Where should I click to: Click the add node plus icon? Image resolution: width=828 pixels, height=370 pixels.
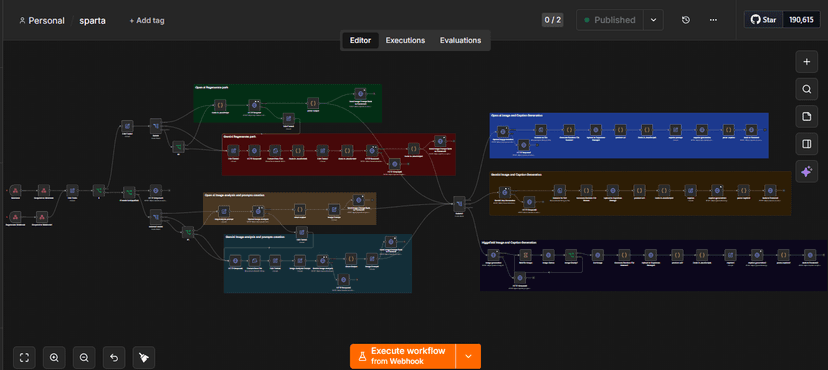[x=806, y=61]
